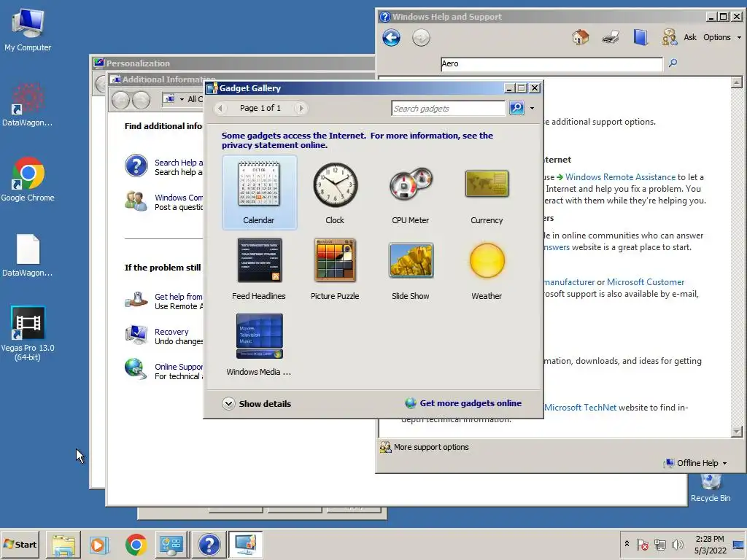Open Google Chrome desktop shortcut
Screen dimensions: 747x560
point(28,179)
